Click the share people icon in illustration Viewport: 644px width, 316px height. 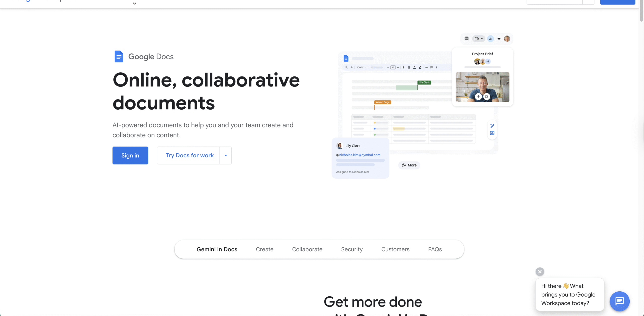pos(490,39)
